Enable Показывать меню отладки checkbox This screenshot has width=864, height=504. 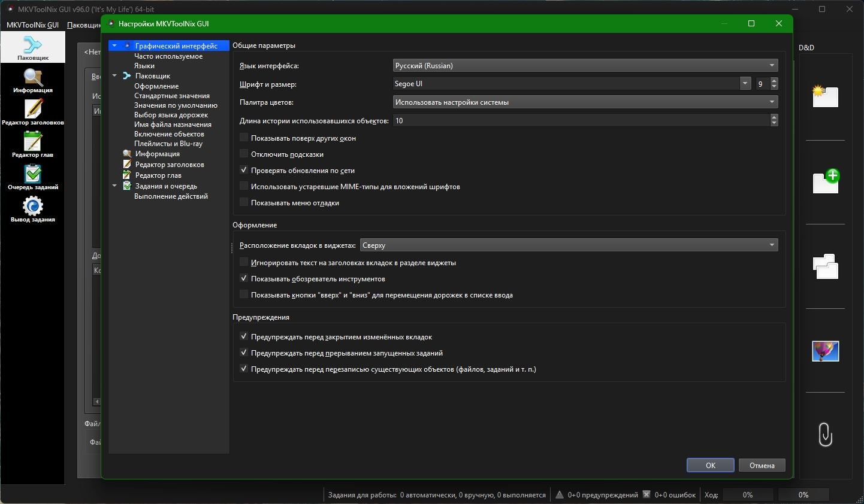244,202
